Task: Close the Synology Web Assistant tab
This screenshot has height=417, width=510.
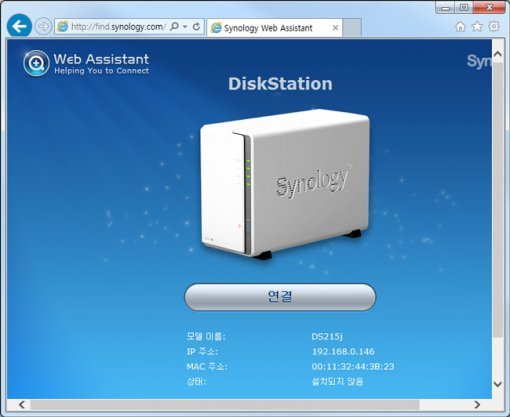Action: pos(335,28)
